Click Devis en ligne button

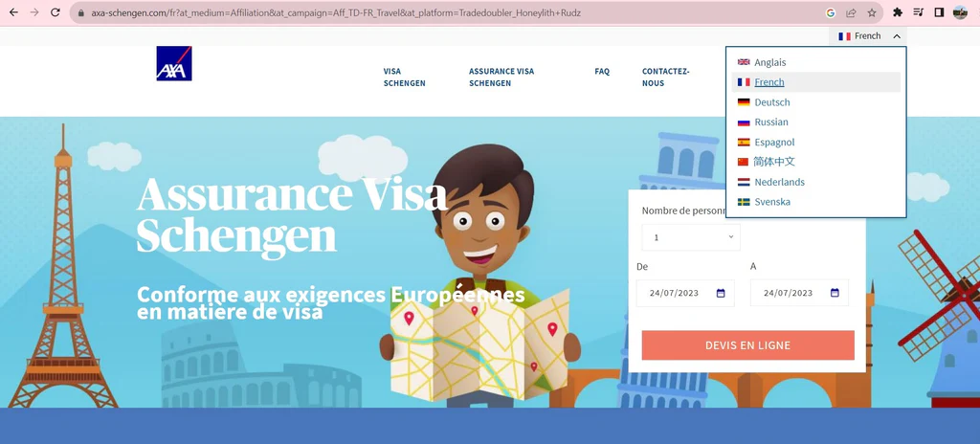coord(747,345)
